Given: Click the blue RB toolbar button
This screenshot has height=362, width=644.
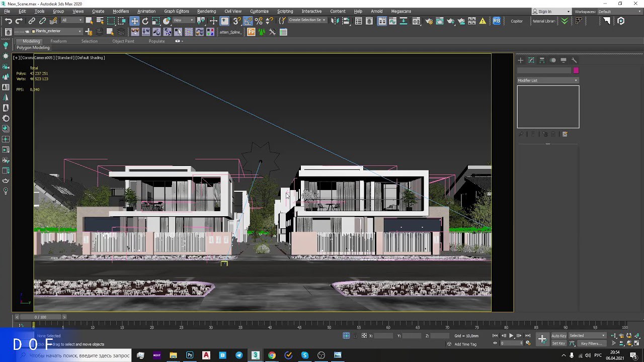Looking at the screenshot, I should pos(497,21).
